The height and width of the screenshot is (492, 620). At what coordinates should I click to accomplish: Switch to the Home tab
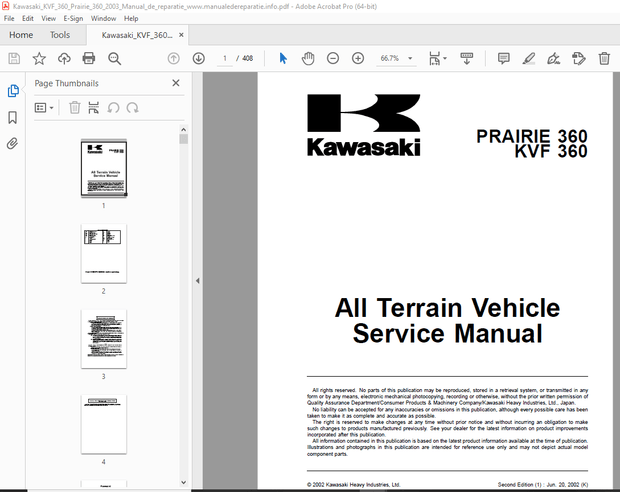pos(21,35)
